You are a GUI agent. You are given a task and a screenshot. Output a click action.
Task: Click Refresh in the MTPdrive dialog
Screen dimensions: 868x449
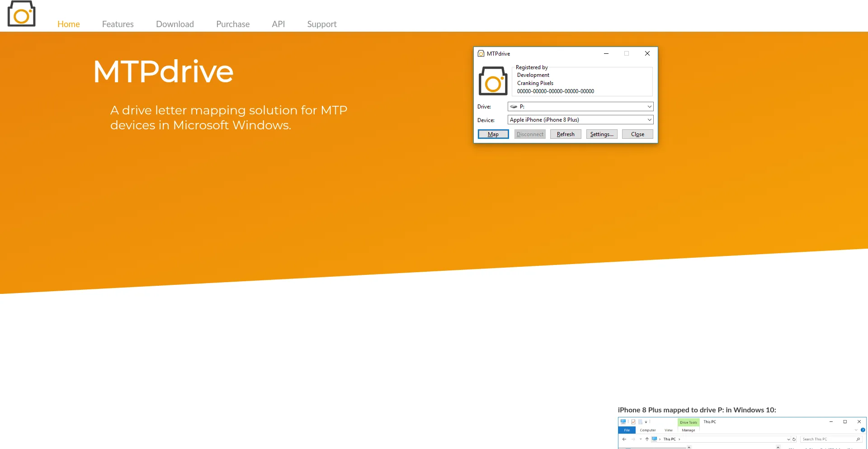(x=566, y=134)
